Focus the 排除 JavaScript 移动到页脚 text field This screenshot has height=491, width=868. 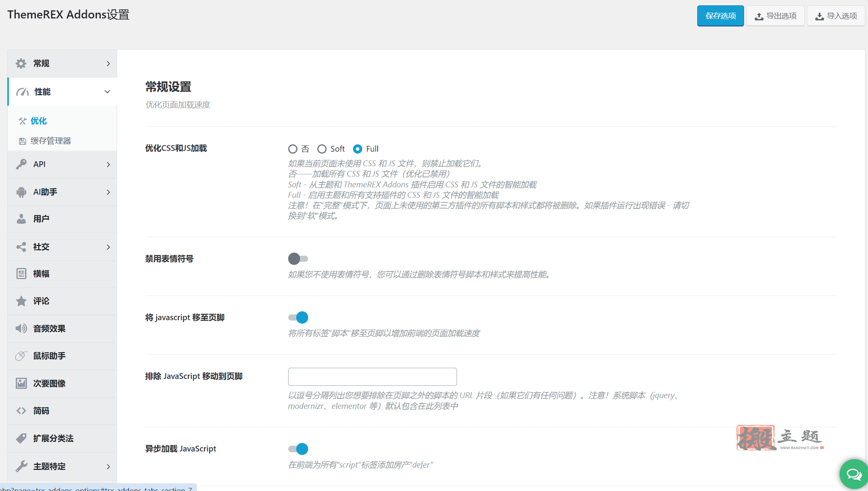(372, 377)
